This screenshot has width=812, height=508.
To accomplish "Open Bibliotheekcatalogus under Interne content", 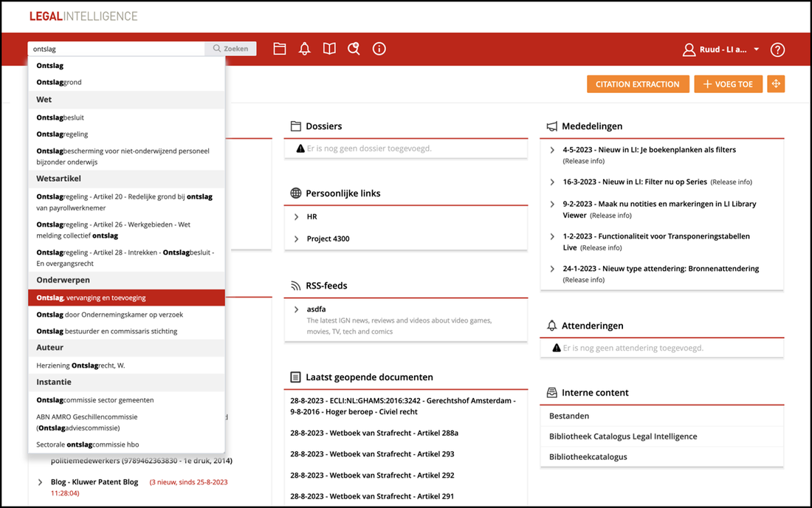I will [588, 457].
